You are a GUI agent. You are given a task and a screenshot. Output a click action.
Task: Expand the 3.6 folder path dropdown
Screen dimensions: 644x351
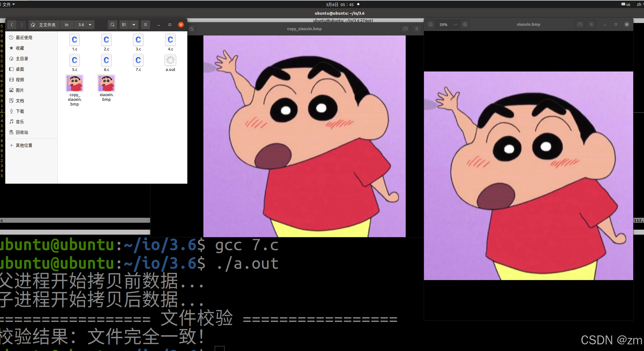[90, 25]
